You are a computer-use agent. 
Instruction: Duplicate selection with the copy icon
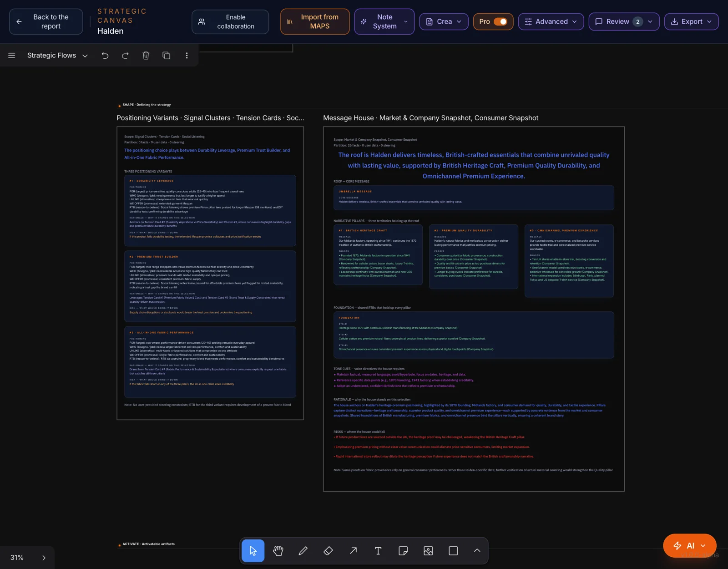pyautogui.click(x=167, y=56)
